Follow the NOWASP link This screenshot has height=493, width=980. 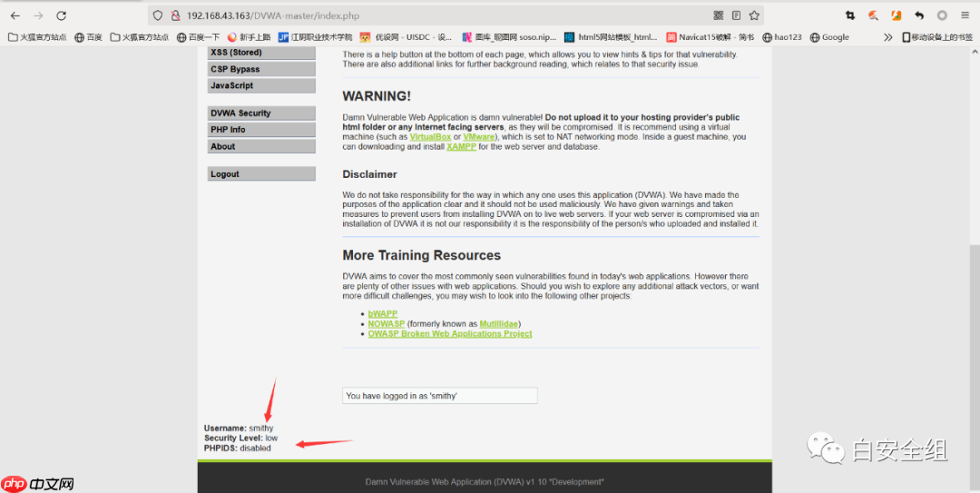tap(387, 323)
